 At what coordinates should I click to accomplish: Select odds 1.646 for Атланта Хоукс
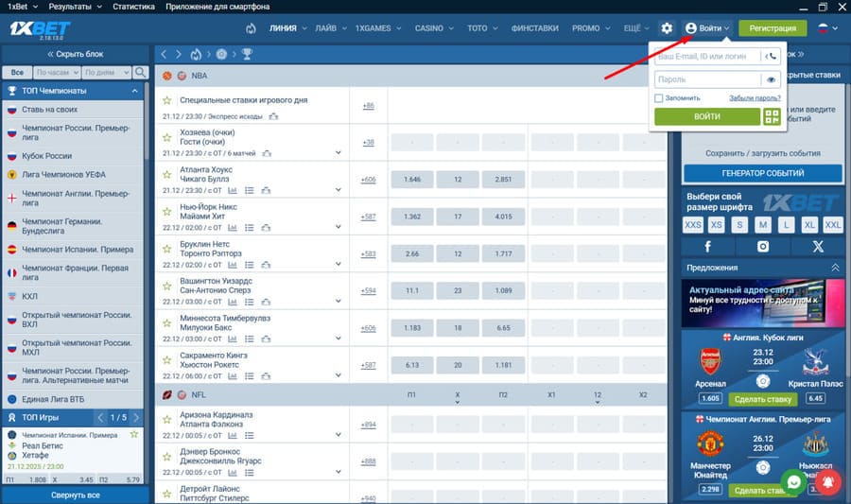point(412,179)
